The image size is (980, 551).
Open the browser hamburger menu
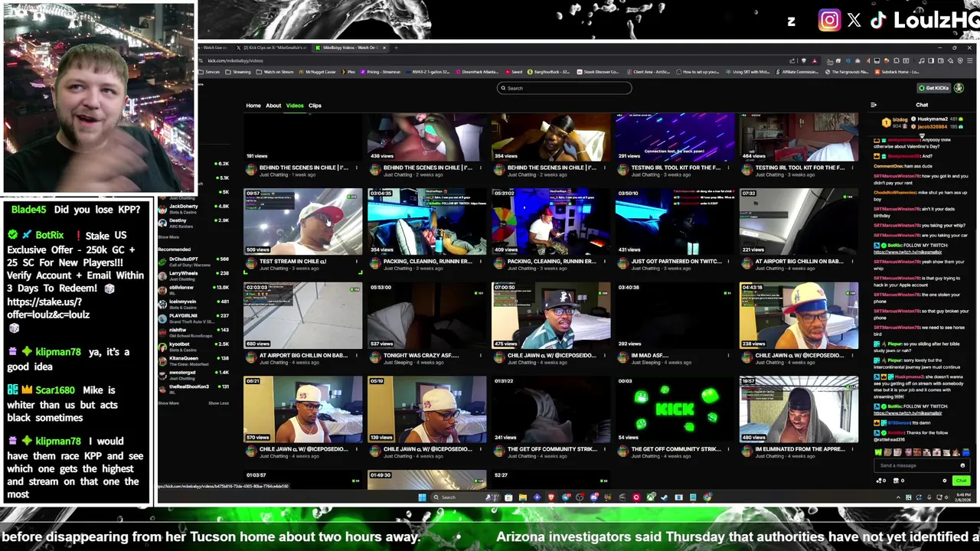click(x=969, y=60)
